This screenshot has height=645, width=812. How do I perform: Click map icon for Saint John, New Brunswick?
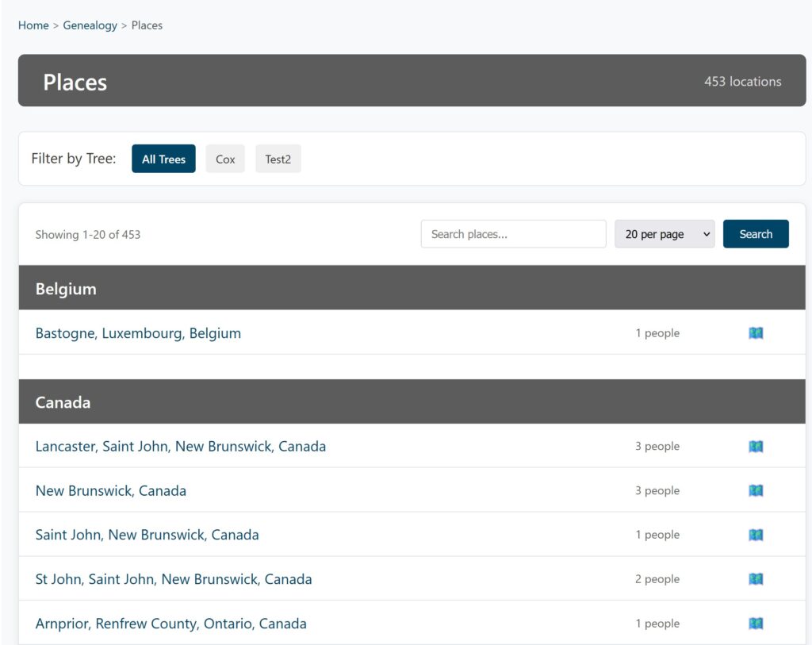point(756,535)
